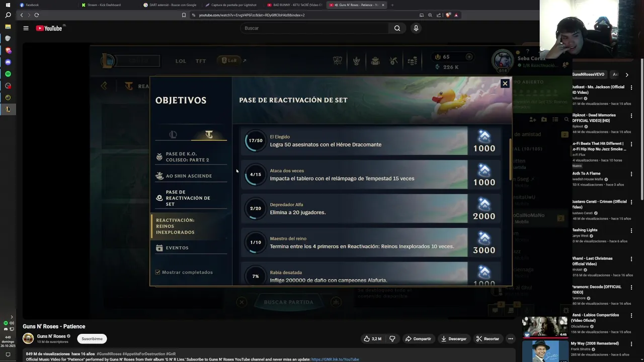The width and height of the screenshot is (644, 362).
Task: Open the Guns N' Roses channel avatar
Action: 28,338
